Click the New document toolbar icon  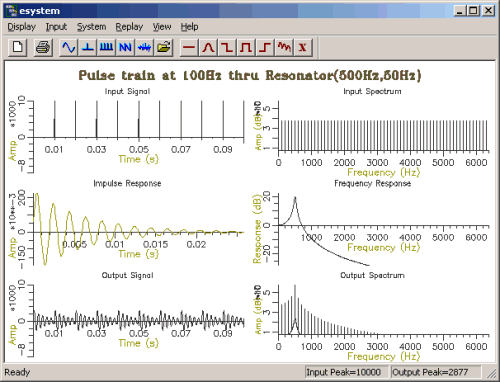[18, 47]
